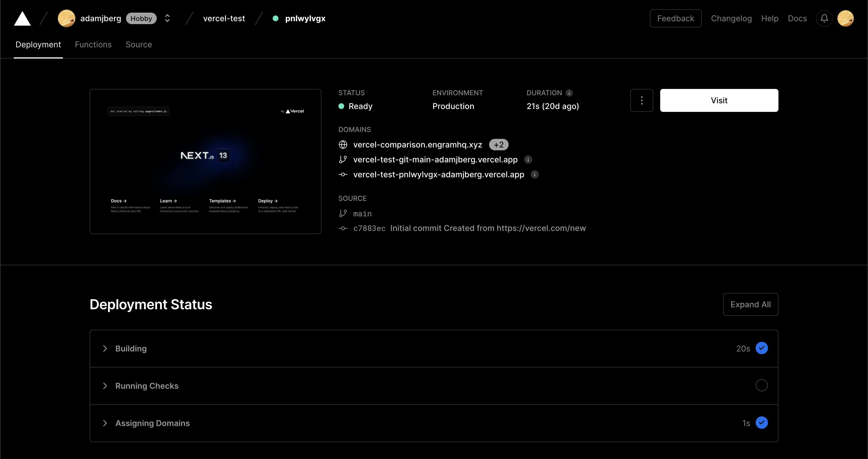Click the Running Checks label
Screen dimensions: 868x459
pos(147,386)
